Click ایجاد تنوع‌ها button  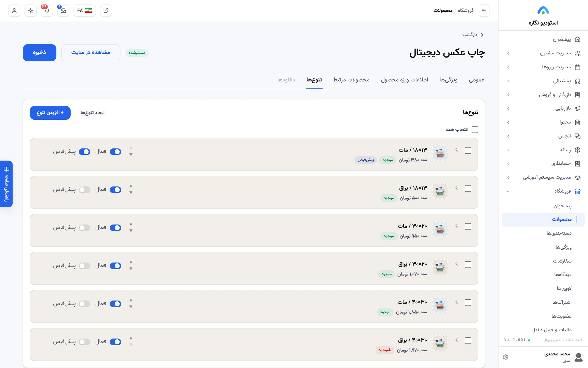(92, 113)
